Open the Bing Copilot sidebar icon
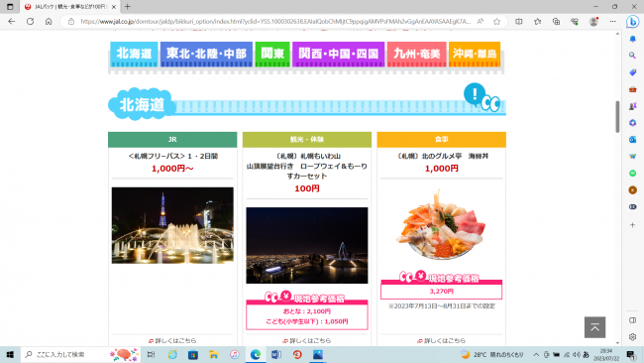 [632, 22]
